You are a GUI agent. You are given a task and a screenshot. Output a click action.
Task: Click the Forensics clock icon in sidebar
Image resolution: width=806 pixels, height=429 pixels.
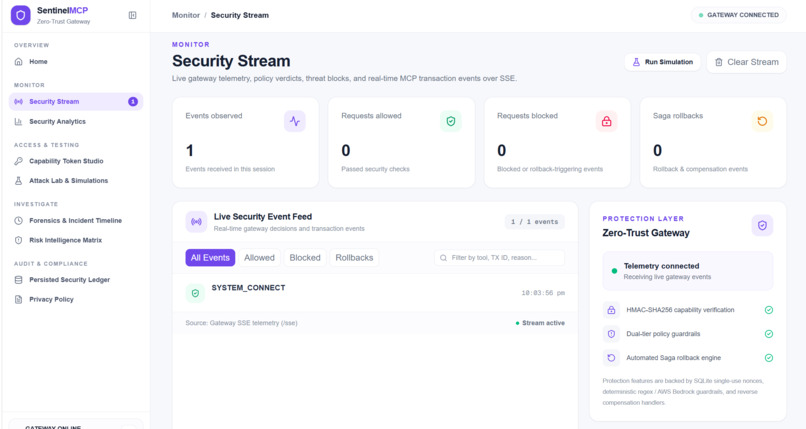tap(19, 221)
